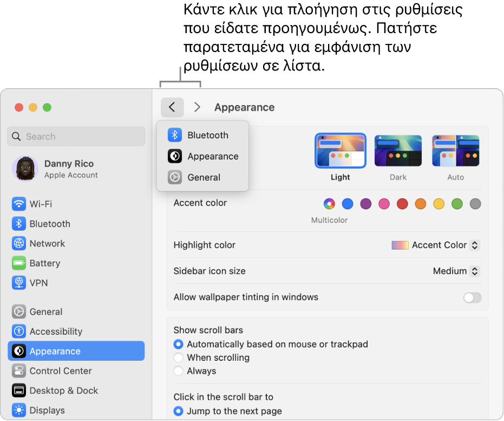504x421 pixels.
Task: Select Automatically based on mouse or trackpad
Action: tap(178, 344)
